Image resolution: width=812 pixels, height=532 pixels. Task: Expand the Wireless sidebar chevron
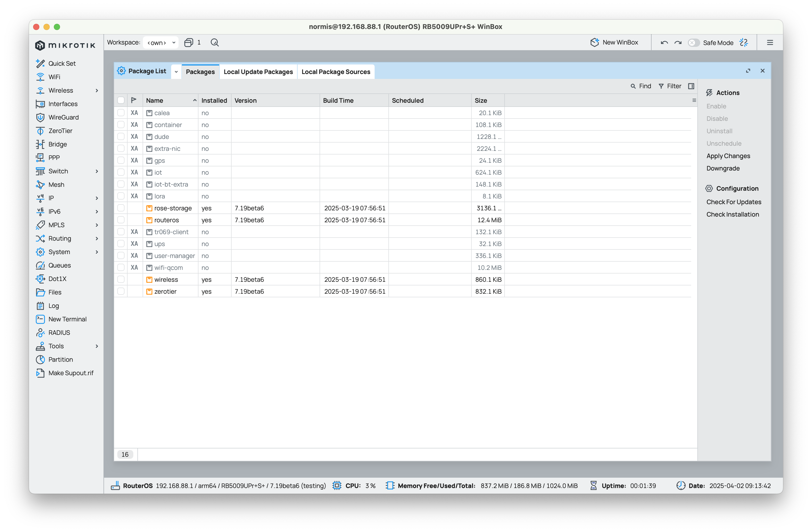tap(97, 90)
